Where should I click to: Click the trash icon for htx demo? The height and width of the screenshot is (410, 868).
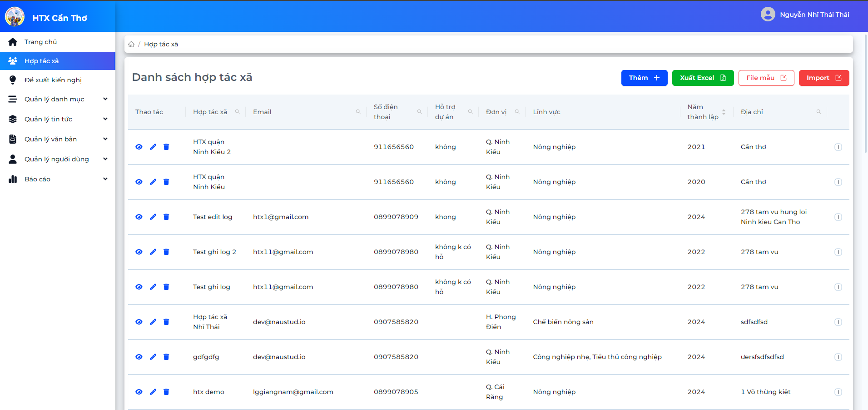click(x=166, y=392)
